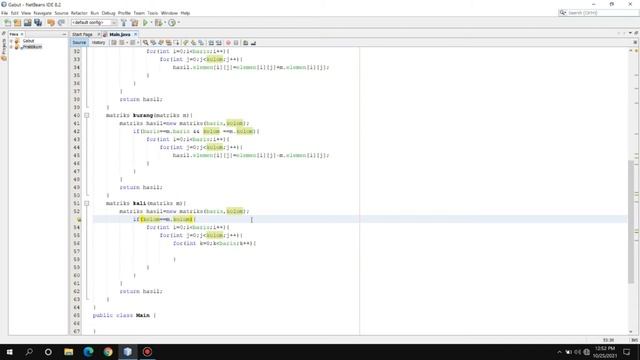Click Shift Line Left icon in editor toolbar
Viewport: 640px width, 360px height.
tap(211, 42)
